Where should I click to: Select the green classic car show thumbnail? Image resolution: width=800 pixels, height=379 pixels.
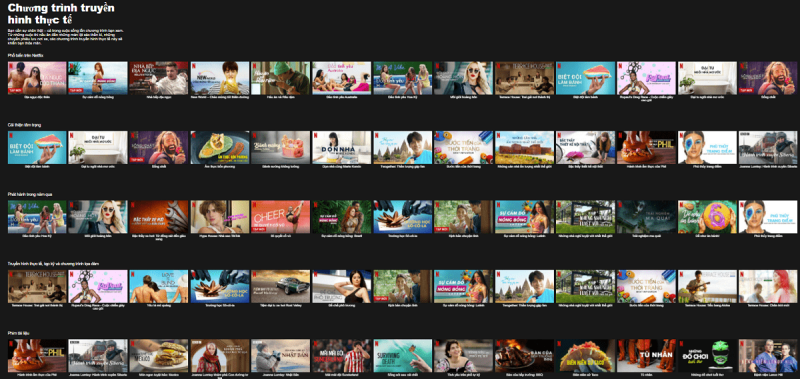[x=281, y=286]
